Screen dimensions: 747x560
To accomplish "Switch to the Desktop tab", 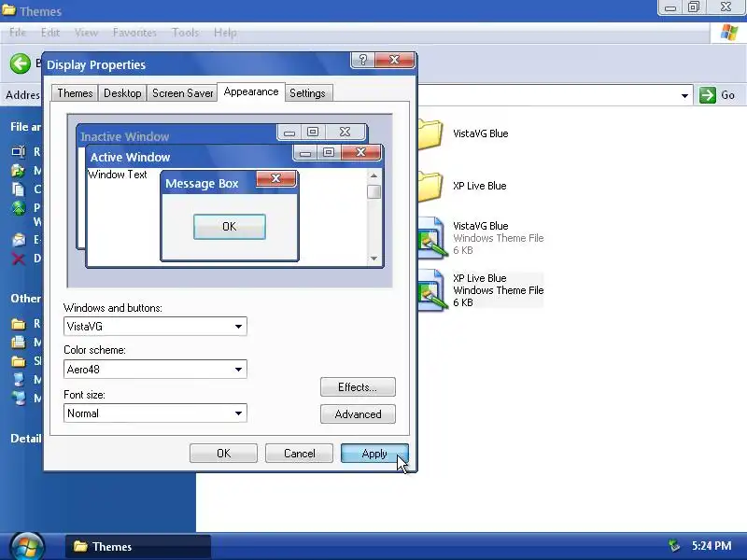I will click(x=122, y=92).
